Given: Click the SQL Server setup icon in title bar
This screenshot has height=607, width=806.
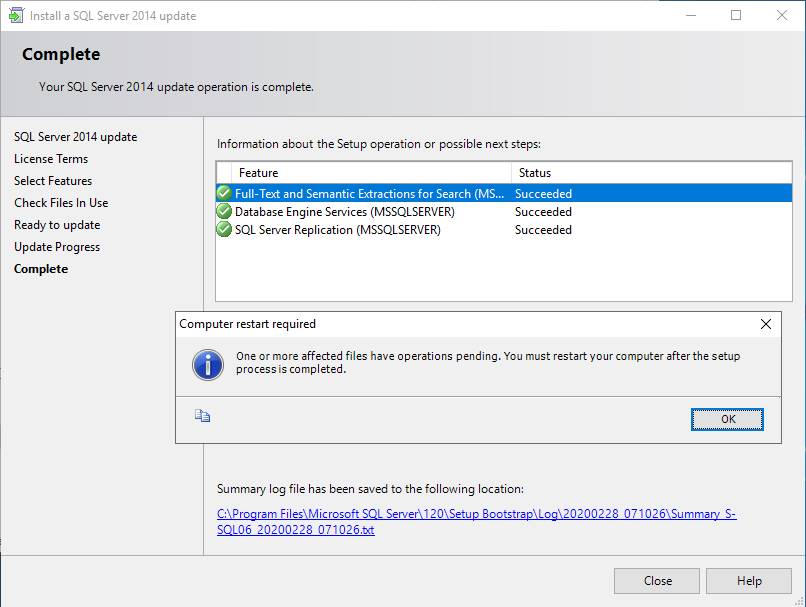Looking at the screenshot, I should coord(16,15).
